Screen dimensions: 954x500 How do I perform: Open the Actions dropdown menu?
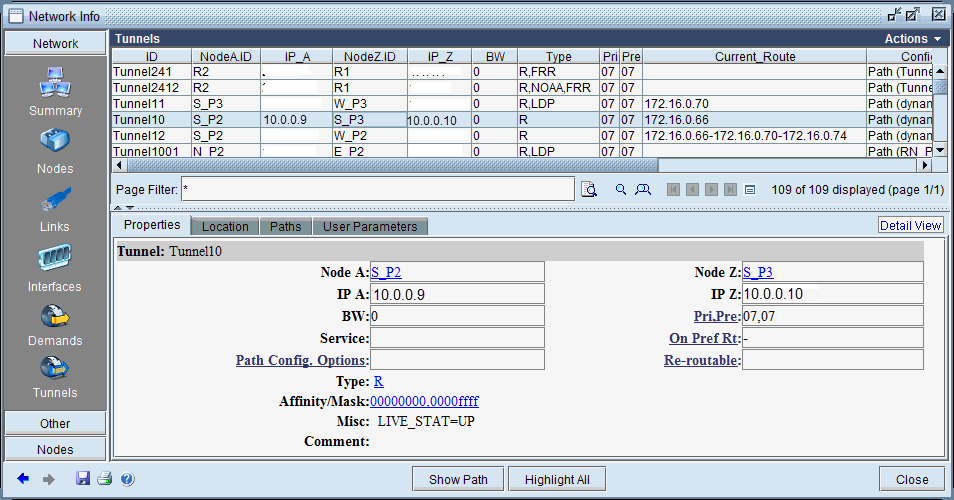[x=912, y=38]
